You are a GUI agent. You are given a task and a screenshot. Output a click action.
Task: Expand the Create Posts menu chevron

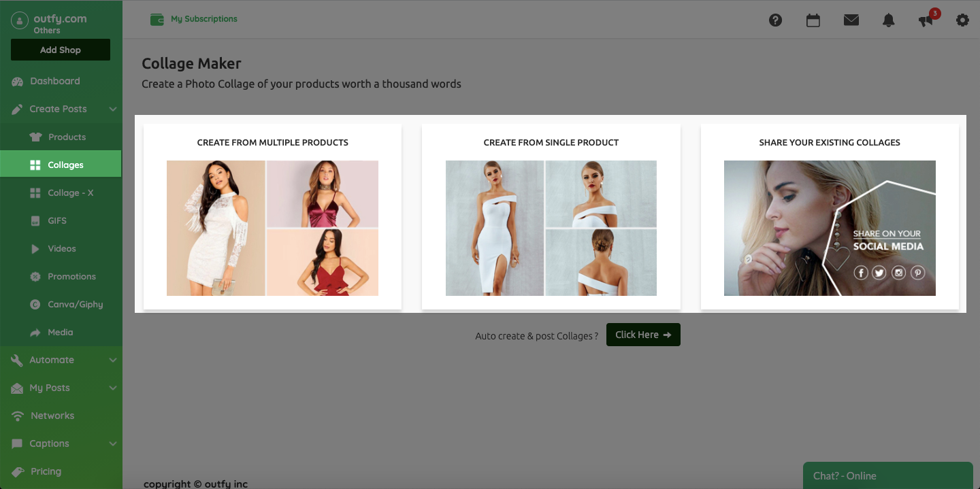[113, 109]
